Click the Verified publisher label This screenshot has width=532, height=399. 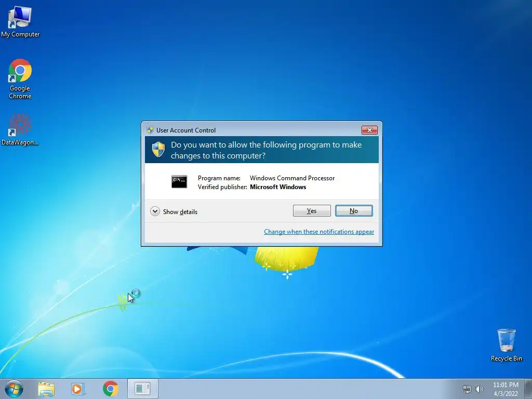click(x=222, y=187)
